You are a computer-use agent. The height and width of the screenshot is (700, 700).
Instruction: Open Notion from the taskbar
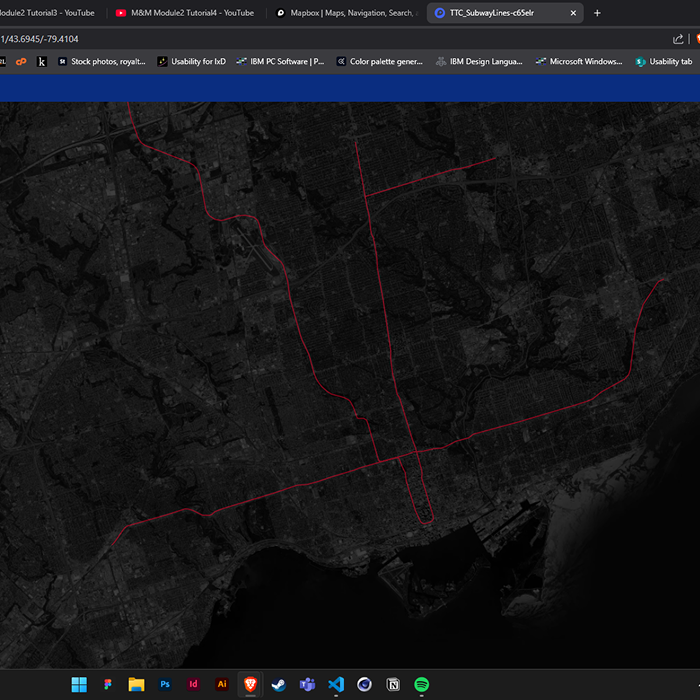[x=393, y=684]
